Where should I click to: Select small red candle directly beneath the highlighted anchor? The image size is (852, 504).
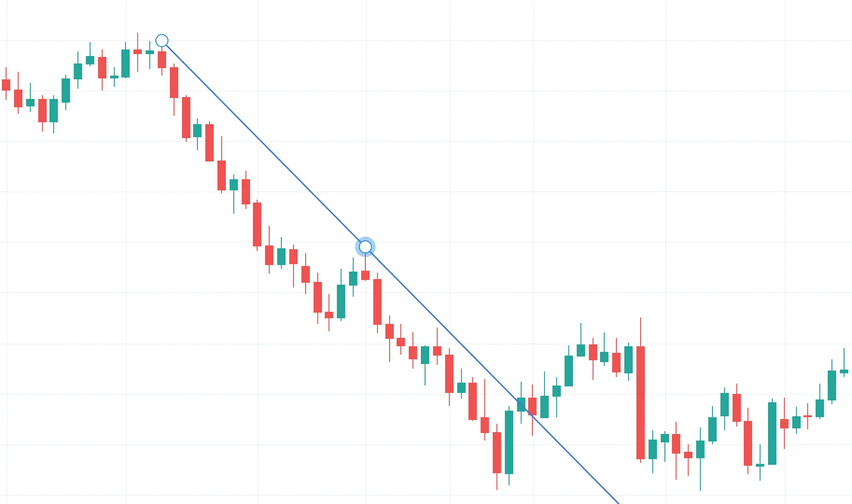(365, 275)
